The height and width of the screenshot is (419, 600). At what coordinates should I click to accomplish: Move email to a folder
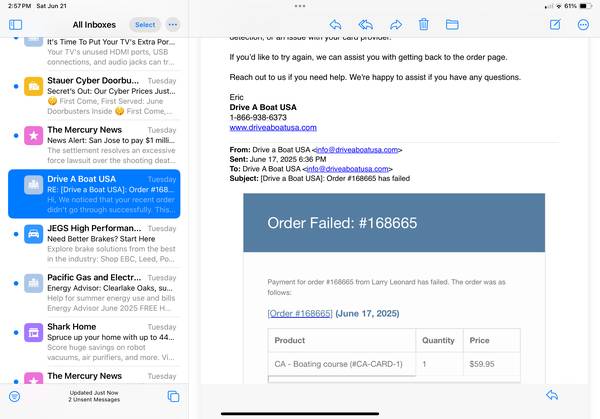[x=452, y=24]
